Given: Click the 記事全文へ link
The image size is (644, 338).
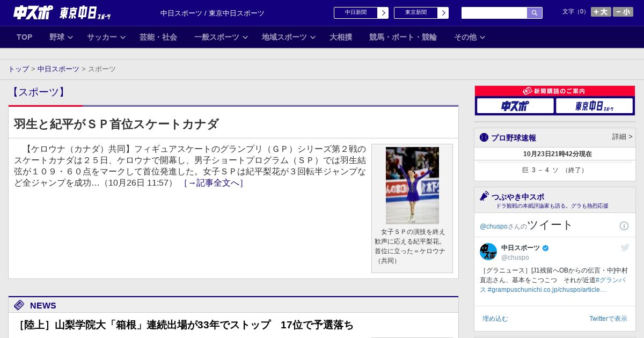Looking at the screenshot, I should pyautogui.click(x=214, y=183).
